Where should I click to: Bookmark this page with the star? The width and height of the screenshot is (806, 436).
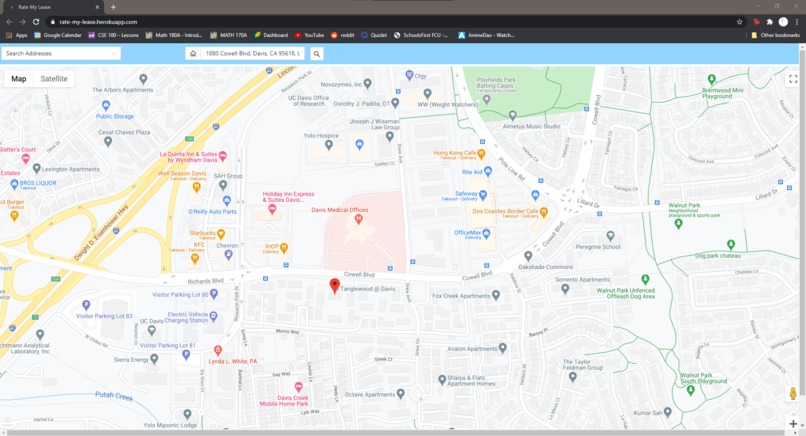pyautogui.click(x=740, y=22)
